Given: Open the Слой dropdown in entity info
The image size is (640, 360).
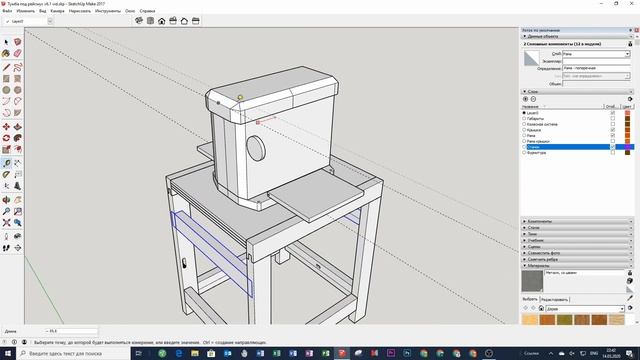Looking at the screenshot, I should (627, 54).
